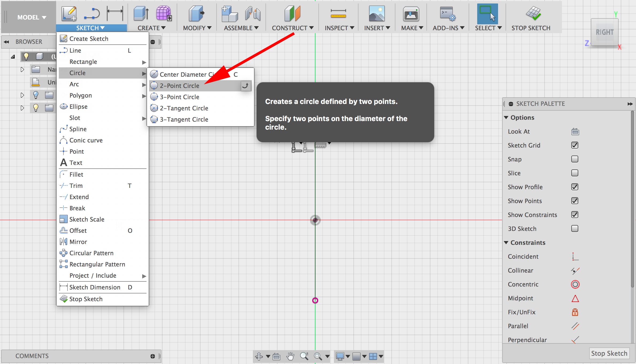
Task: Click the Make 3D print icon
Action: pos(411,14)
